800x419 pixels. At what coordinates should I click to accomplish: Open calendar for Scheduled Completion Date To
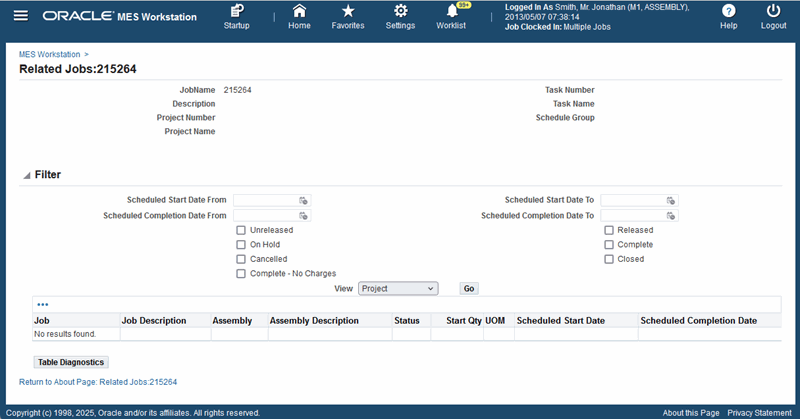tap(671, 216)
